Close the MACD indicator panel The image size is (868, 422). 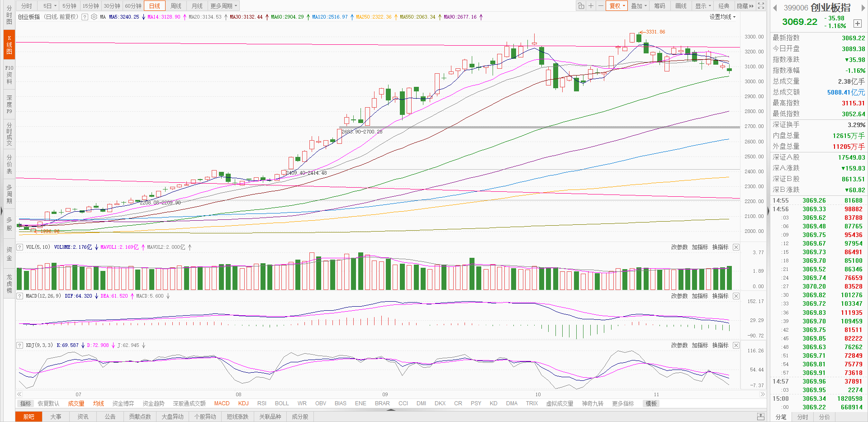[x=736, y=296]
